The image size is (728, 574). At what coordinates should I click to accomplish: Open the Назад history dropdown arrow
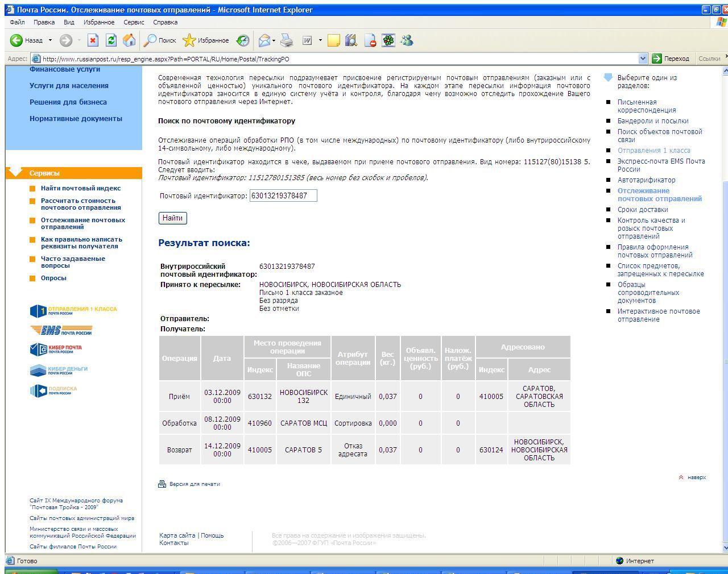(x=50, y=40)
